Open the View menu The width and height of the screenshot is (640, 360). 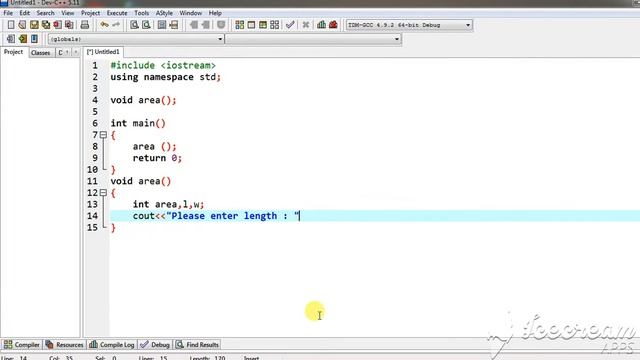pos(68,13)
